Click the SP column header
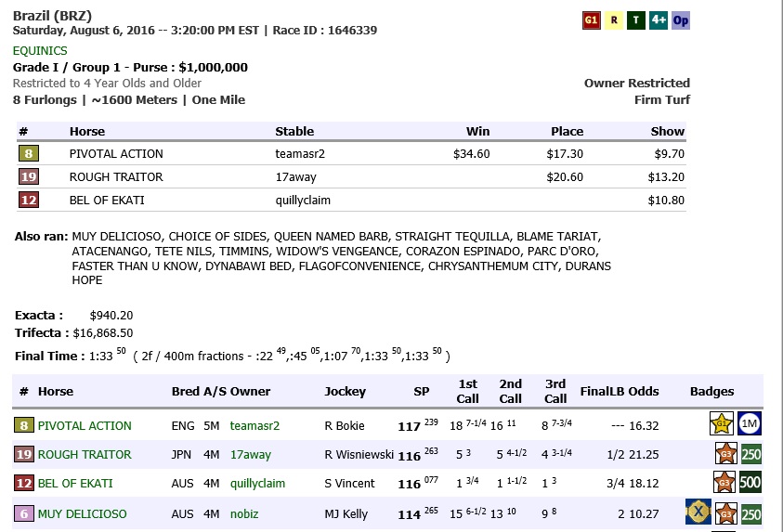783x532 pixels. tap(422, 392)
